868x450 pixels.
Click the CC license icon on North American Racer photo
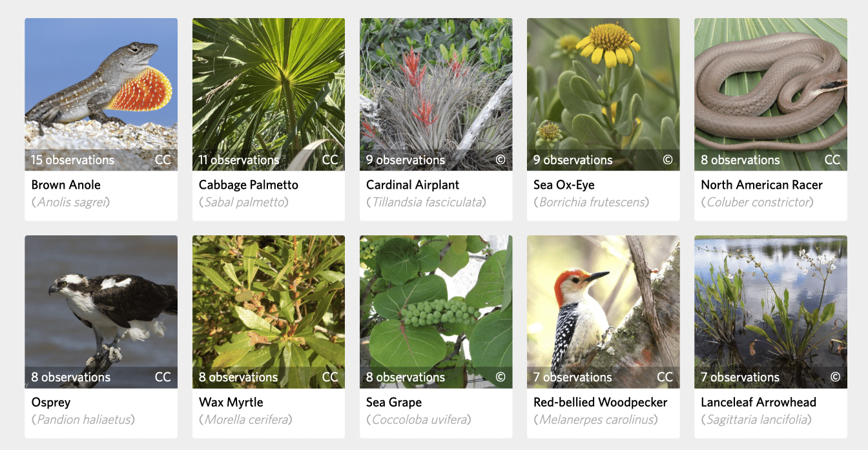[x=832, y=160]
